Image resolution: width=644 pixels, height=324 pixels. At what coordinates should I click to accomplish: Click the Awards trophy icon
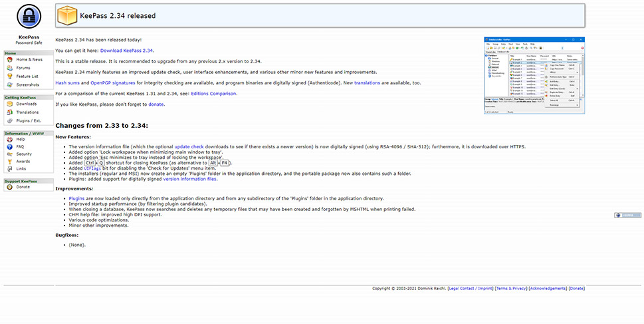(x=10, y=162)
